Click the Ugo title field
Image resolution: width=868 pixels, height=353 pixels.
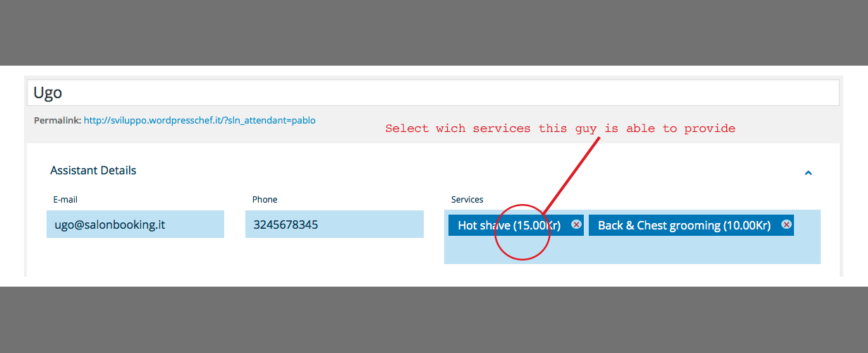433,92
